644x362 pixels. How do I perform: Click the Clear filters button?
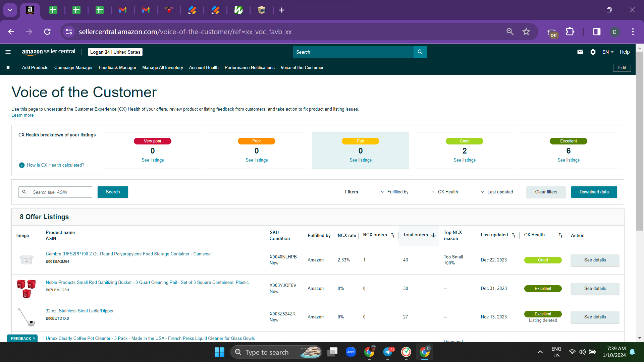point(546,192)
